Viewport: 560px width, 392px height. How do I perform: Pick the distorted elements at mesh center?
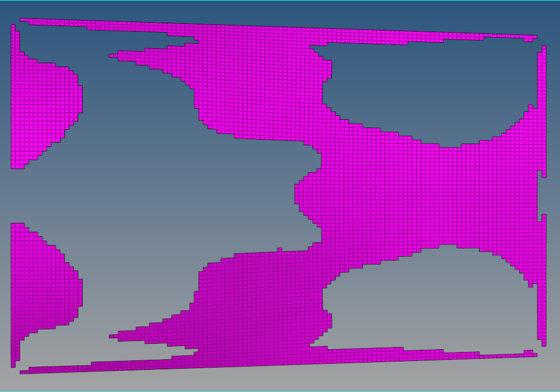pos(367,194)
